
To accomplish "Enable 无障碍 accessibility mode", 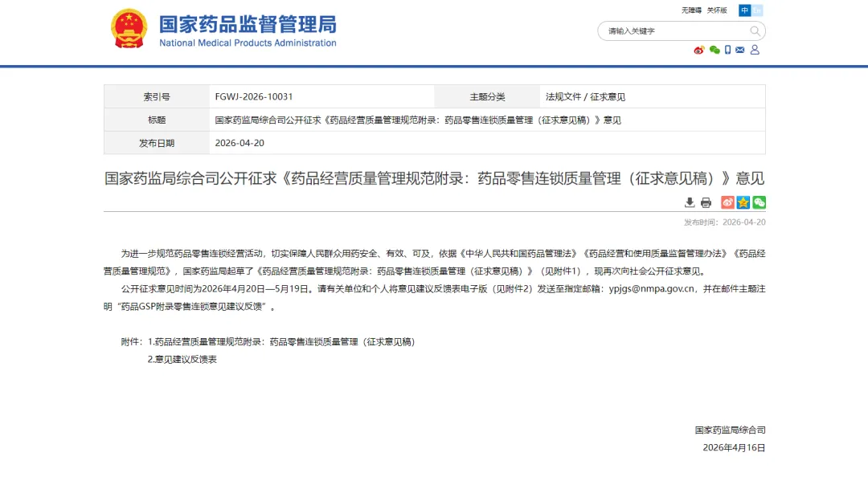I will point(691,10).
